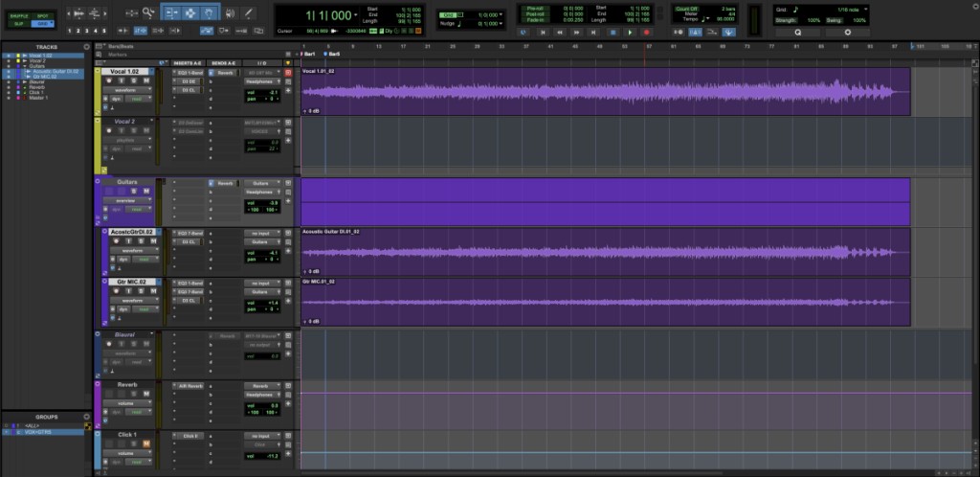The image size is (980, 477).
Task: Click the Bar5 marker on the timeline
Action: tap(334, 54)
